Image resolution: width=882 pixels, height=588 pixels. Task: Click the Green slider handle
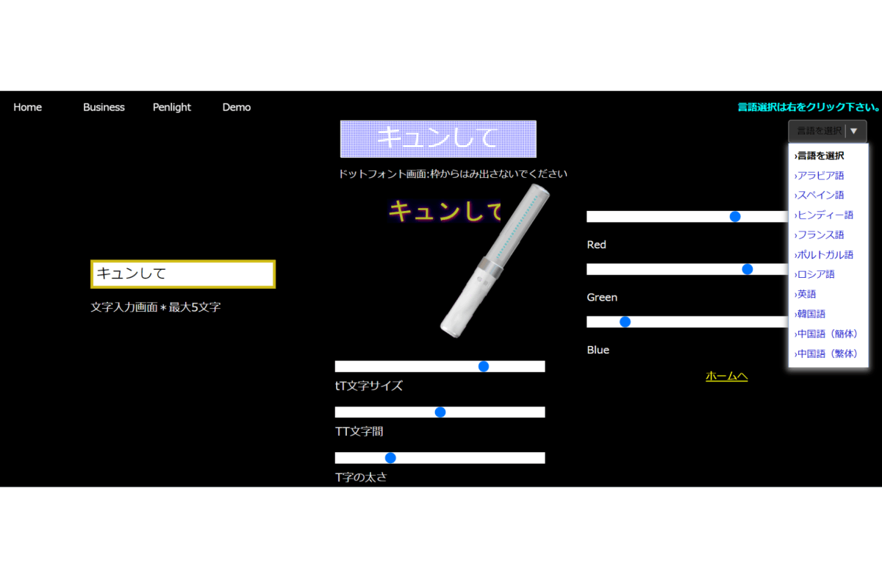tap(747, 269)
